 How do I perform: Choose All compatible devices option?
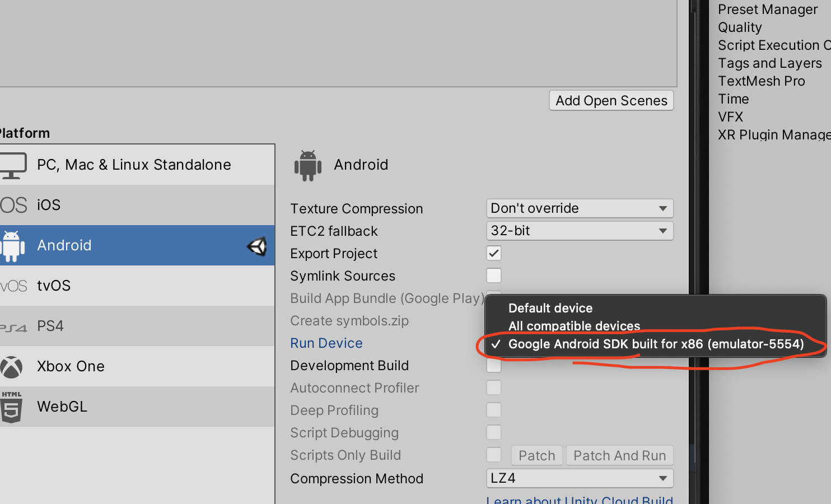coord(655,326)
